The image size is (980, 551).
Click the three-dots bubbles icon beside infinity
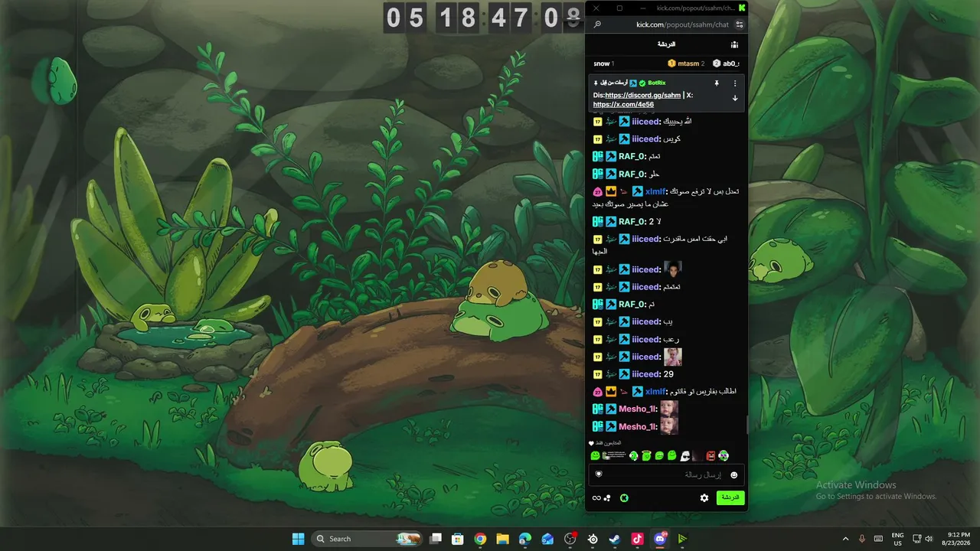(607, 498)
